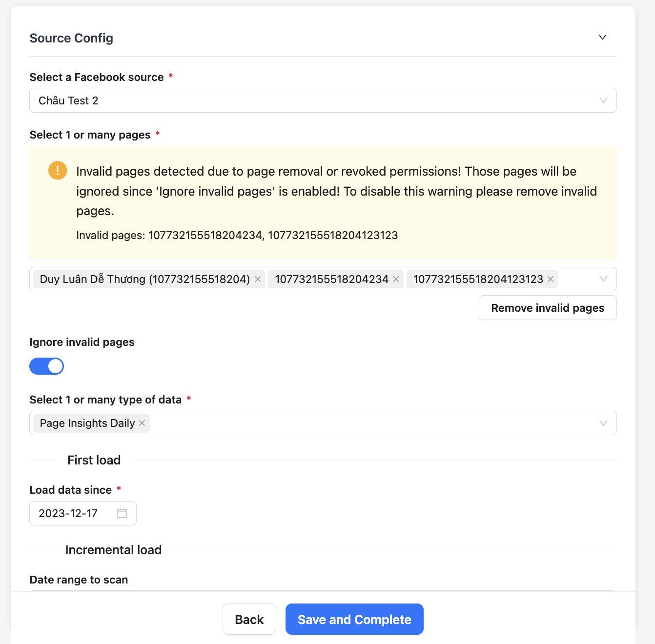Open the pages multi-select dropdown arrow
Screen dimensions: 655x644
[x=603, y=279]
